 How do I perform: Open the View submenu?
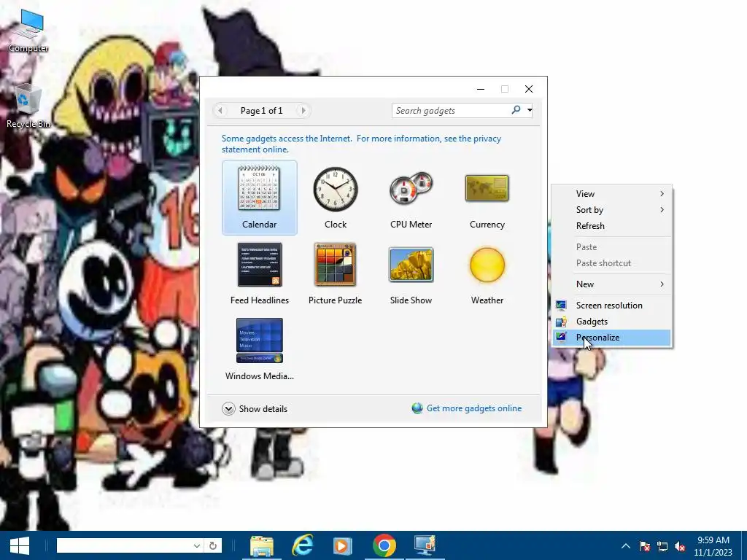612,194
